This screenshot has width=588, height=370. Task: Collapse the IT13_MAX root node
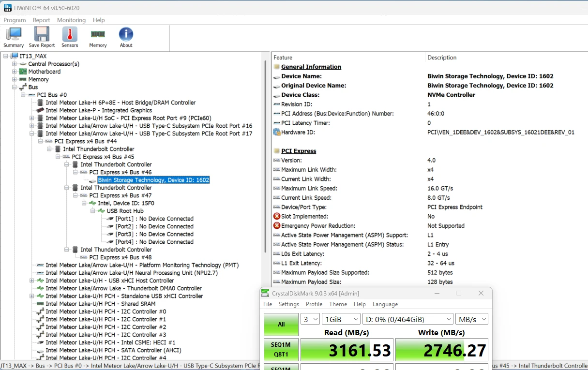coord(6,56)
